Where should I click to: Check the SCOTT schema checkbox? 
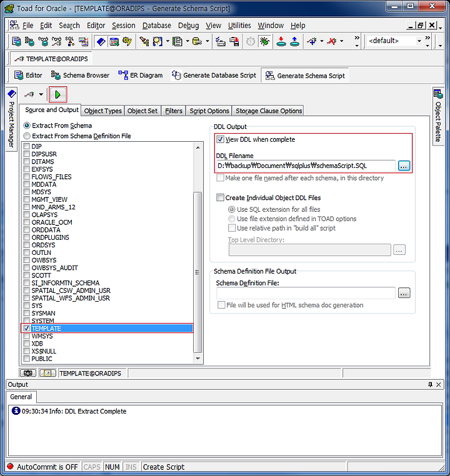(x=27, y=275)
